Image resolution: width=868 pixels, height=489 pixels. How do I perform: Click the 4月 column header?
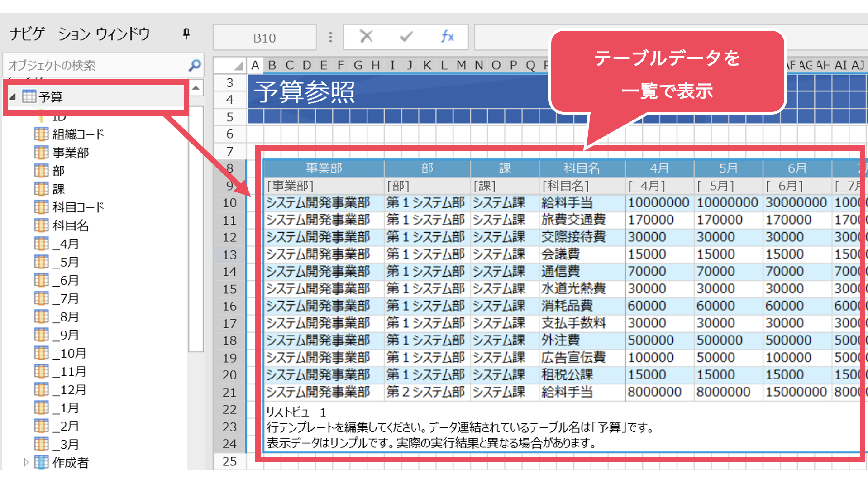click(x=659, y=168)
